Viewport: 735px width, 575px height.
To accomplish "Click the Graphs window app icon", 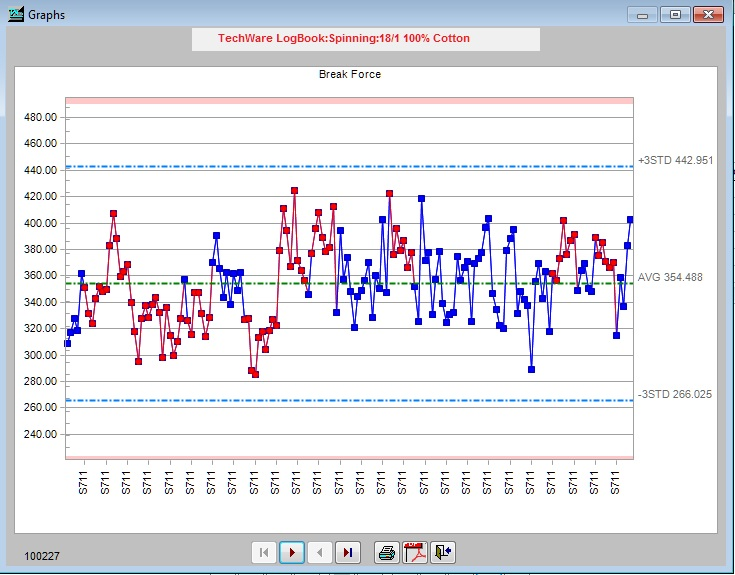I will click(x=15, y=14).
